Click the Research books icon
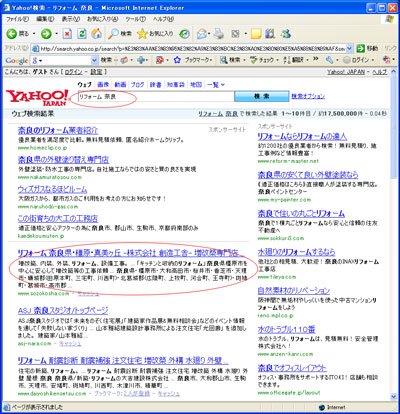 [x=270, y=33]
